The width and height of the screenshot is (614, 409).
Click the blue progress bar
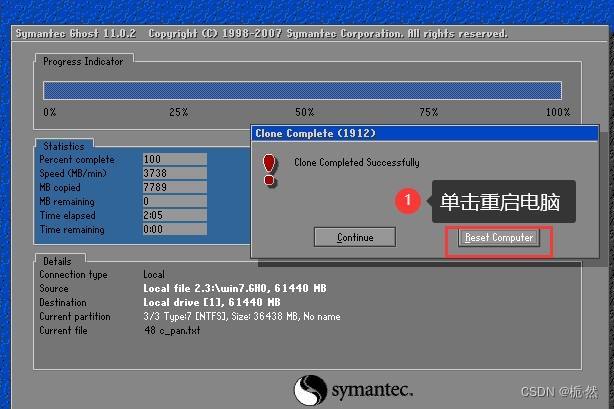302,90
